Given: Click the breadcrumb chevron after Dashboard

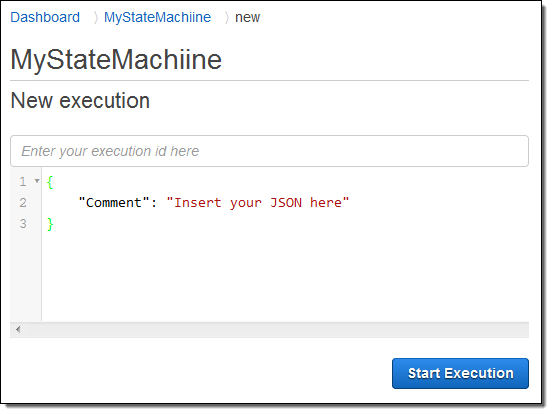Looking at the screenshot, I should (95, 17).
